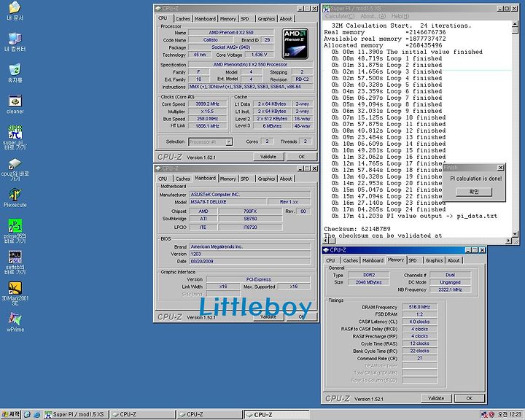Click the Loop 24 finished line
The image size is (525, 420).
click(x=389, y=209)
